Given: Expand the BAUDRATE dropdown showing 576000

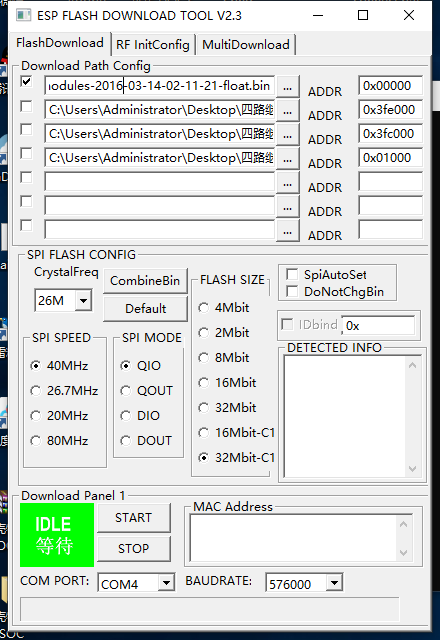Looking at the screenshot, I should [334, 582].
